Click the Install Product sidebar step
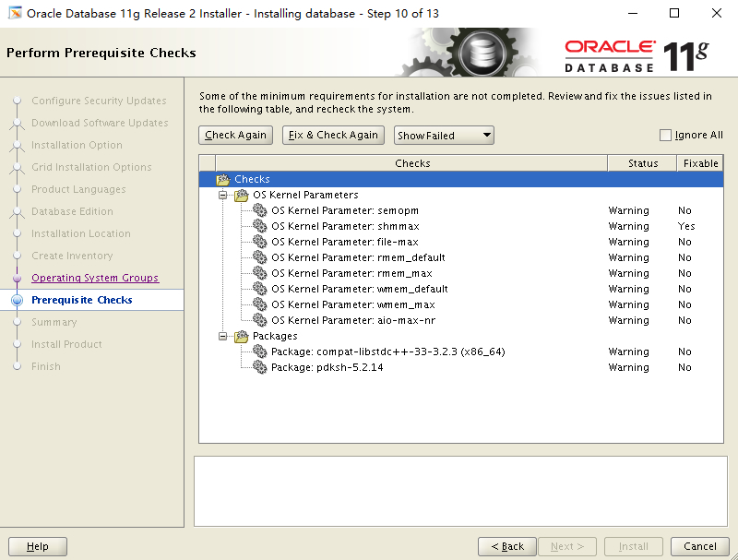Image resolution: width=738 pixels, height=560 pixels. (x=66, y=344)
